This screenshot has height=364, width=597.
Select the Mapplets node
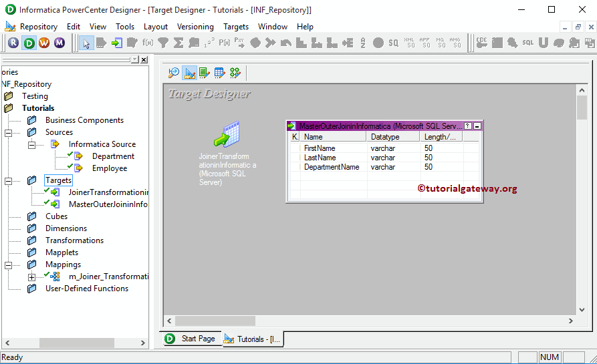click(62, 252)
